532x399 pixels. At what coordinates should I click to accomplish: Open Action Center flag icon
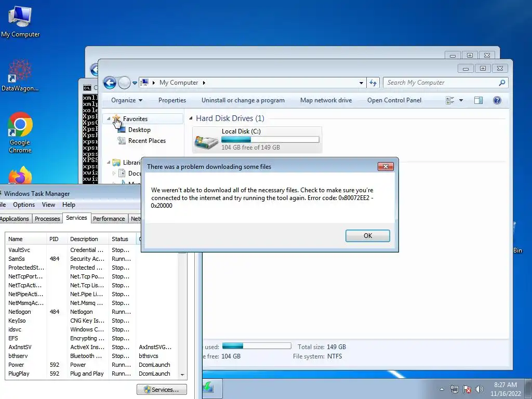pos(467,389)
